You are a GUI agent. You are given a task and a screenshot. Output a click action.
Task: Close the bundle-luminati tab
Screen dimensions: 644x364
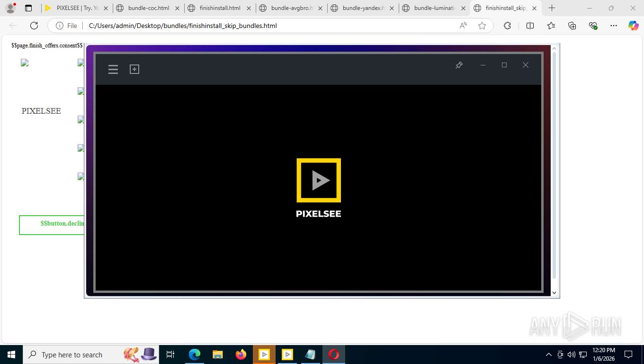tap(463, 8)
